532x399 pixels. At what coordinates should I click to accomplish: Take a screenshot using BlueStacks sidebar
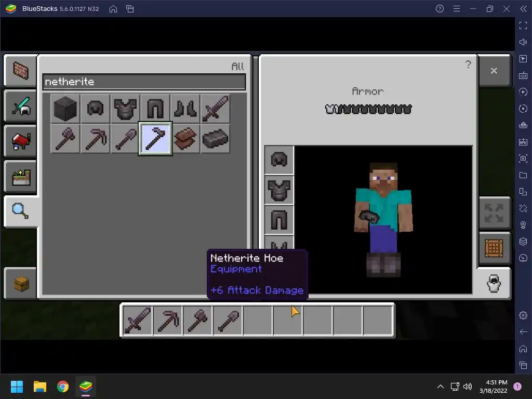click(523, 158)
